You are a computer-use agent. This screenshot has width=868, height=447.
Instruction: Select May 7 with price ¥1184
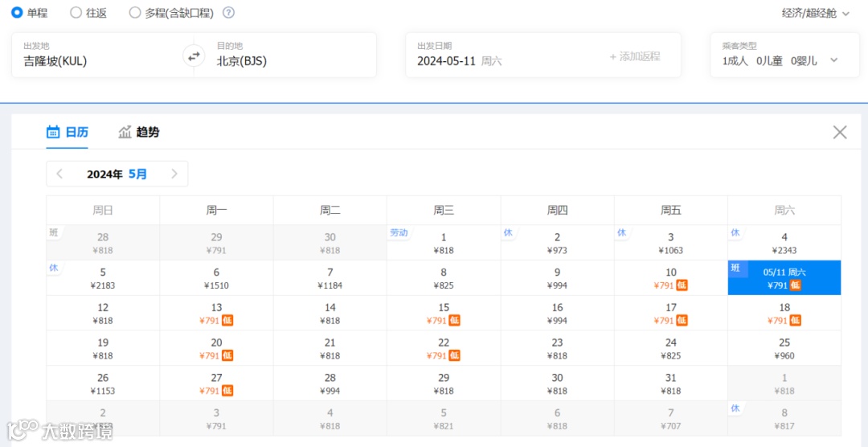tap(330, 278)
